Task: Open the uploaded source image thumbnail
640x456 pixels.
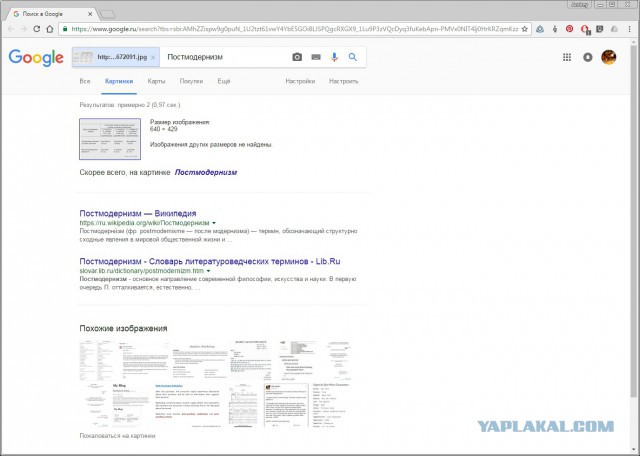Action: [x=110, y=139]
